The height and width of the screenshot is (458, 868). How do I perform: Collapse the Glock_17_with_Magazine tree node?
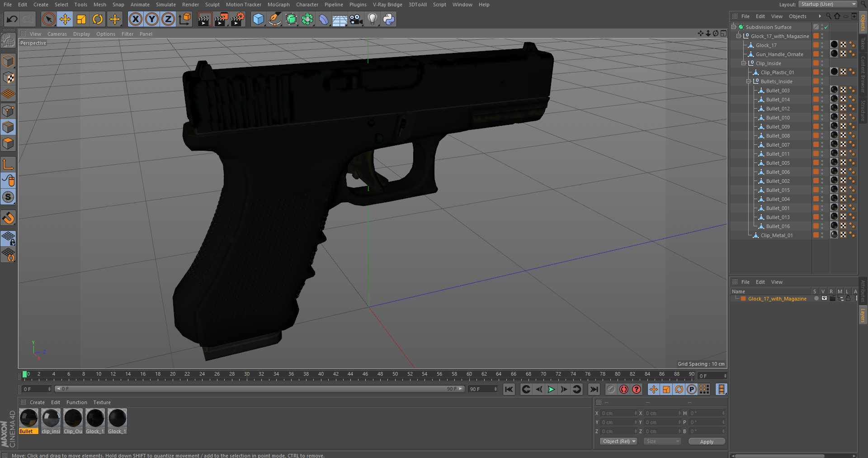[x=739, y=36]
